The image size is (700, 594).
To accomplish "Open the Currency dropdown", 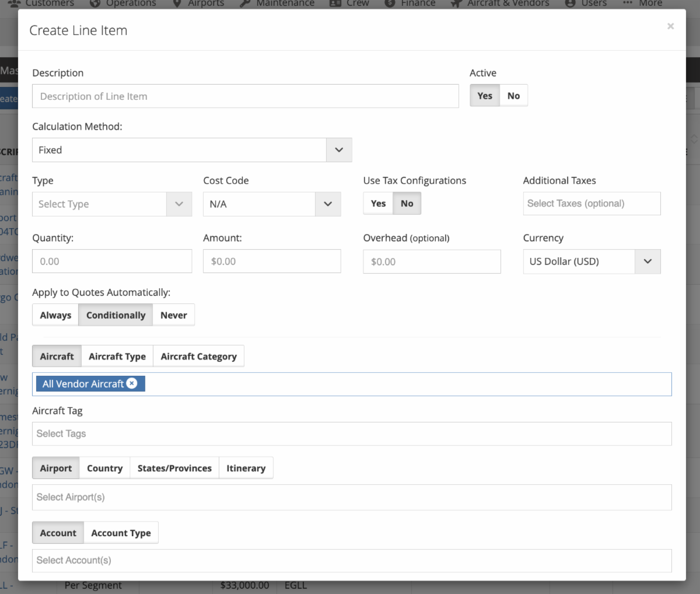I will click(x=591, y=261).
